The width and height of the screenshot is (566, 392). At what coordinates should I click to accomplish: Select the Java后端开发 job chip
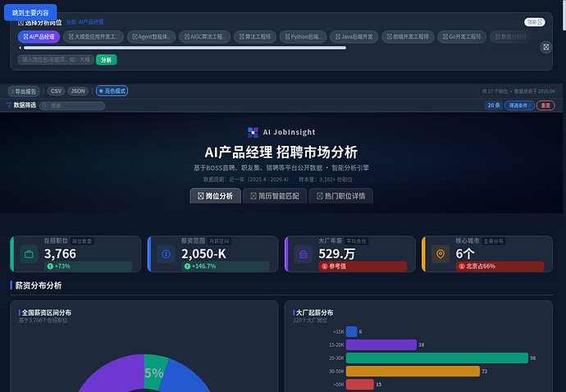[x=354, y=37]
